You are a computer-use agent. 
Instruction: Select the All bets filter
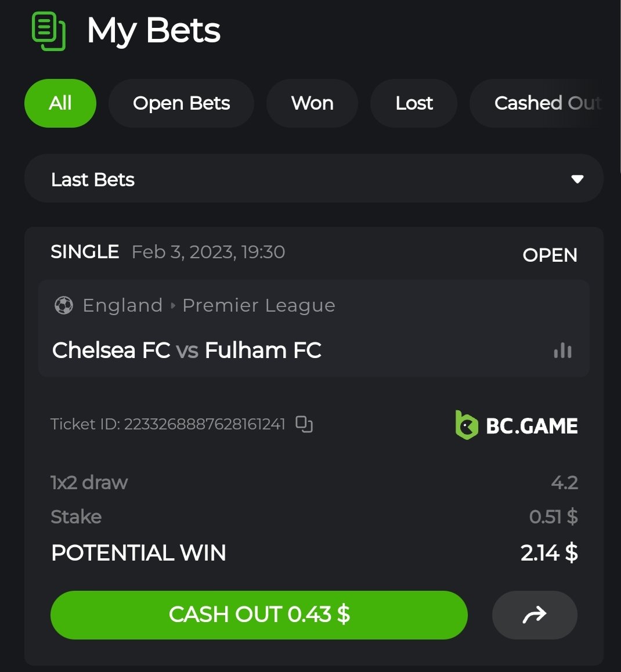click(x=60, y=103)
